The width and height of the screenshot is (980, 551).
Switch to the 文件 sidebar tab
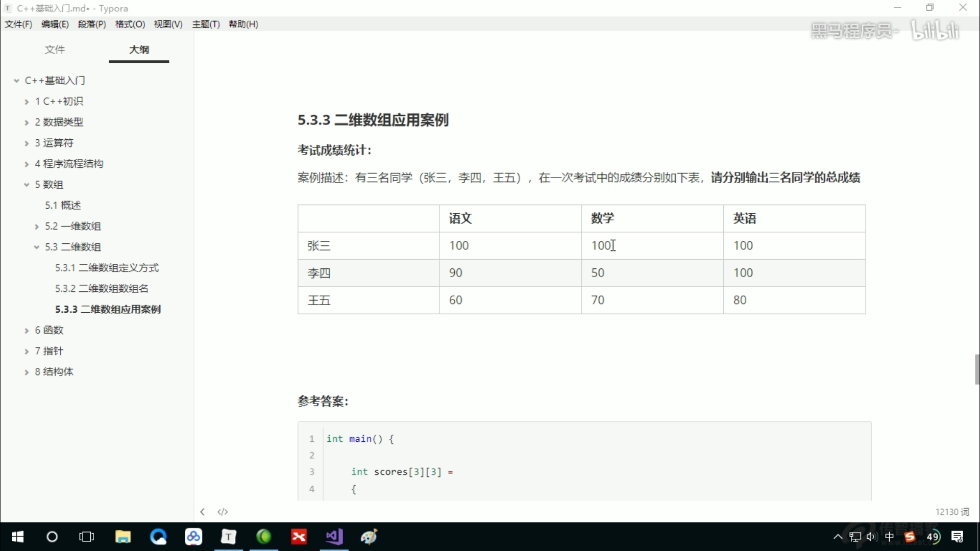(55, 49)
